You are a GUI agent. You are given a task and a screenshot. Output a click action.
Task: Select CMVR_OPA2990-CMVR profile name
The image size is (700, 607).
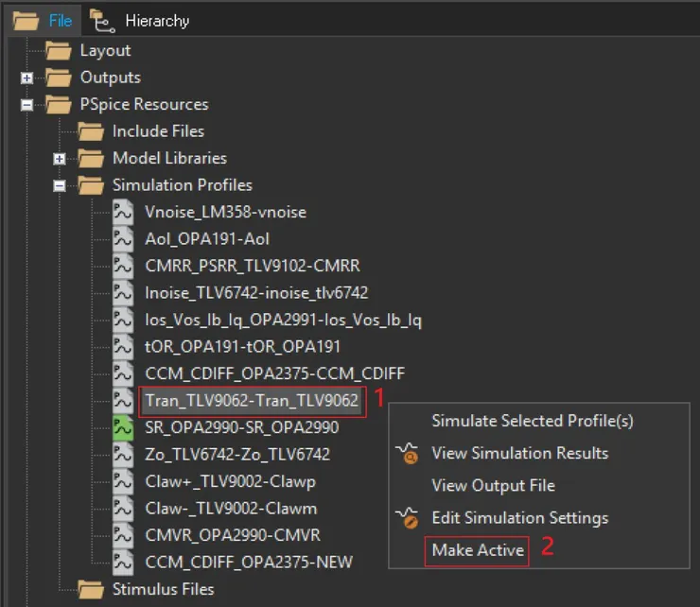tap(233, 535)
